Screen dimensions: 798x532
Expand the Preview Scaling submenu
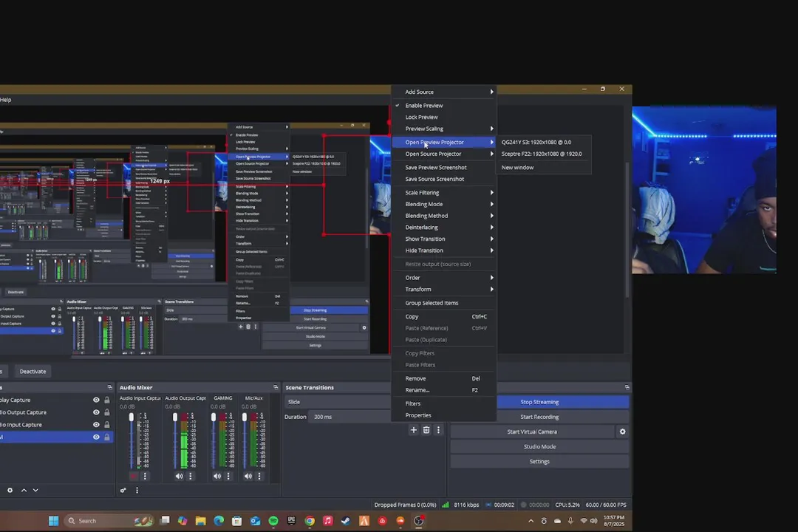pyautogui.click(x=444, y=129)
